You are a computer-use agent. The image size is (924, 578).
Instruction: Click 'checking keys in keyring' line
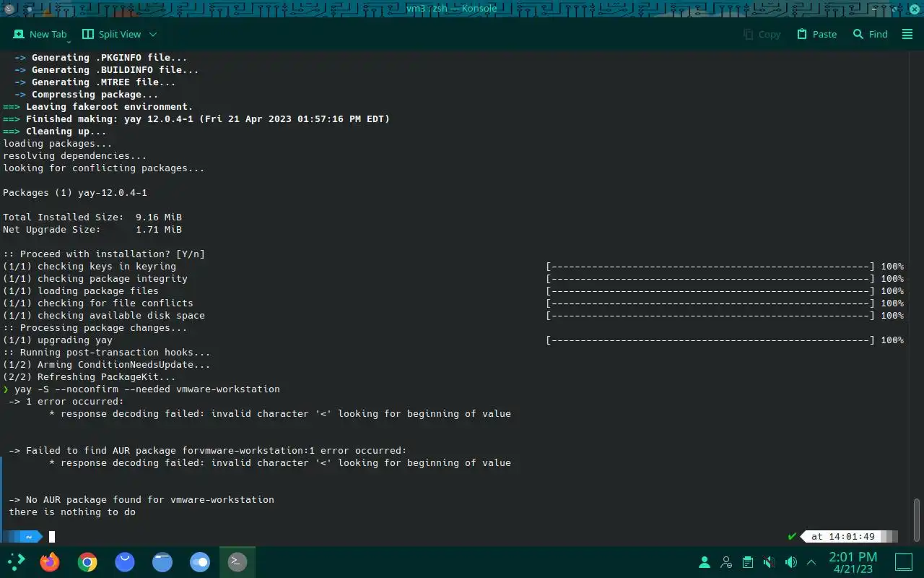pos(90,267)
